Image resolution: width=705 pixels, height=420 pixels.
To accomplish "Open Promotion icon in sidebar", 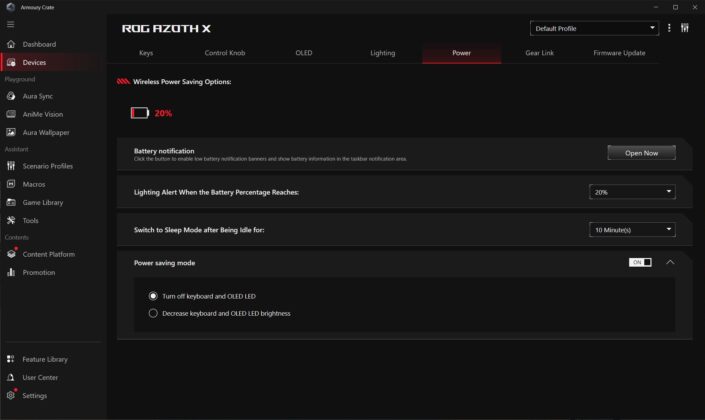I will 11,272.
